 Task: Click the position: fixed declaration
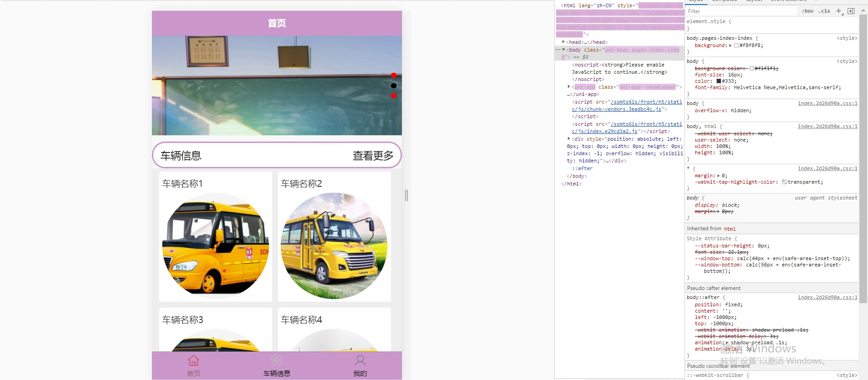point(718,304)
